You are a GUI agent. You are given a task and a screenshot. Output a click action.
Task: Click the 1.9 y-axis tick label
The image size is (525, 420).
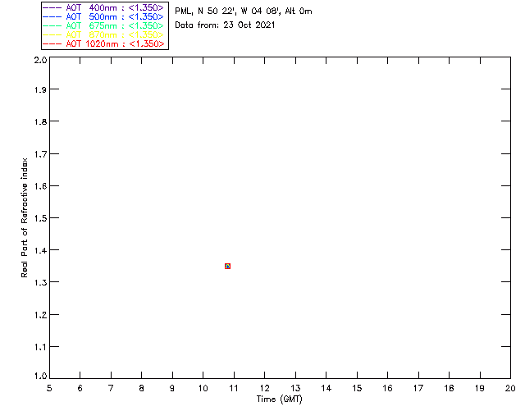click(x=40, y=89)
